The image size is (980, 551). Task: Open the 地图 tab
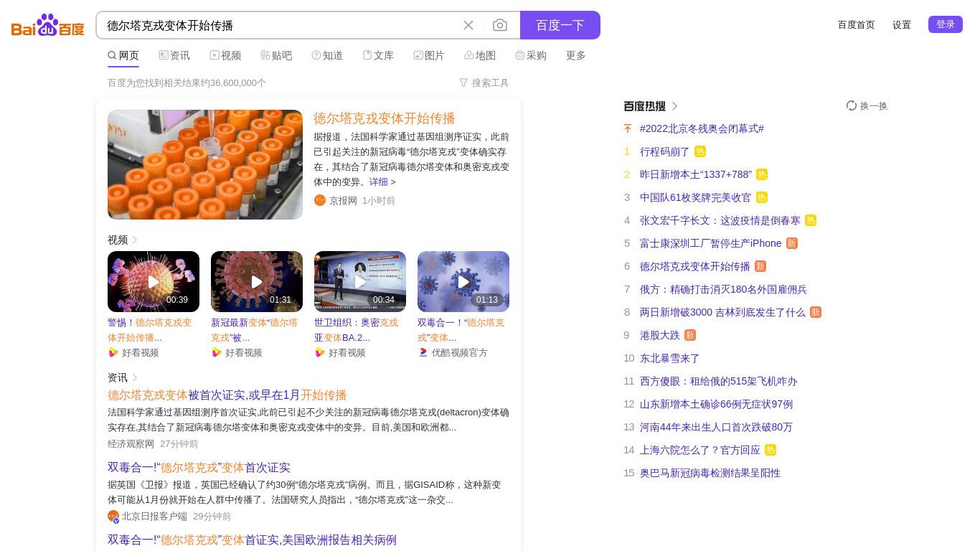tap(480, 55)
